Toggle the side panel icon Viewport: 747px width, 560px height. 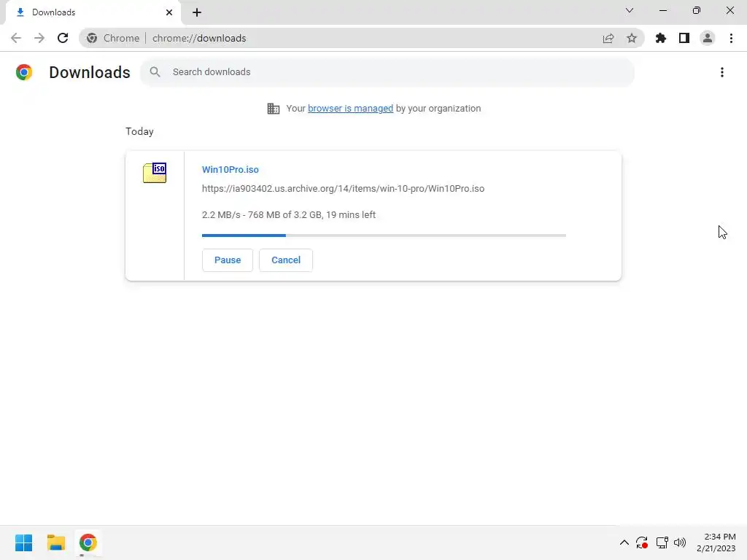684,38
